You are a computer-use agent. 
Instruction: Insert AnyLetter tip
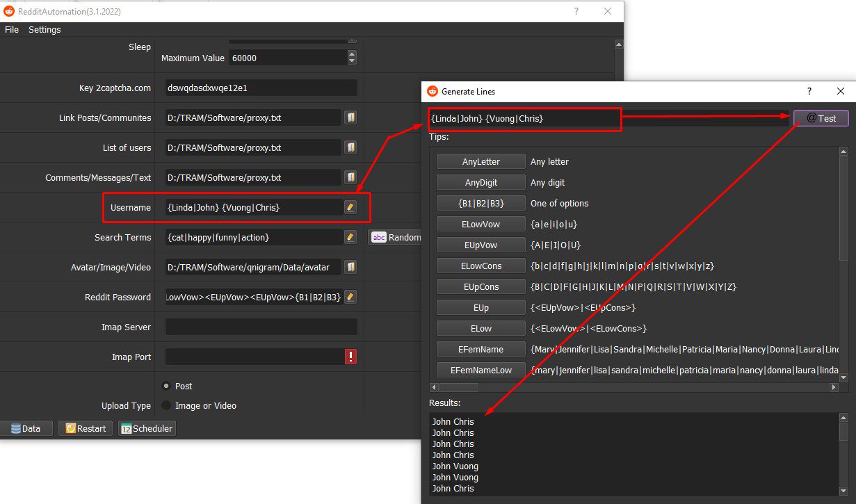click(481, 161)
